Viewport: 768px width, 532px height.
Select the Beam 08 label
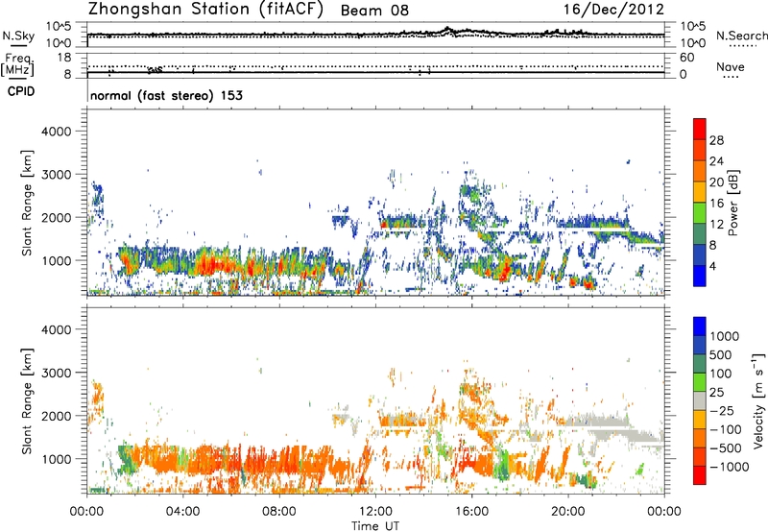374,11
